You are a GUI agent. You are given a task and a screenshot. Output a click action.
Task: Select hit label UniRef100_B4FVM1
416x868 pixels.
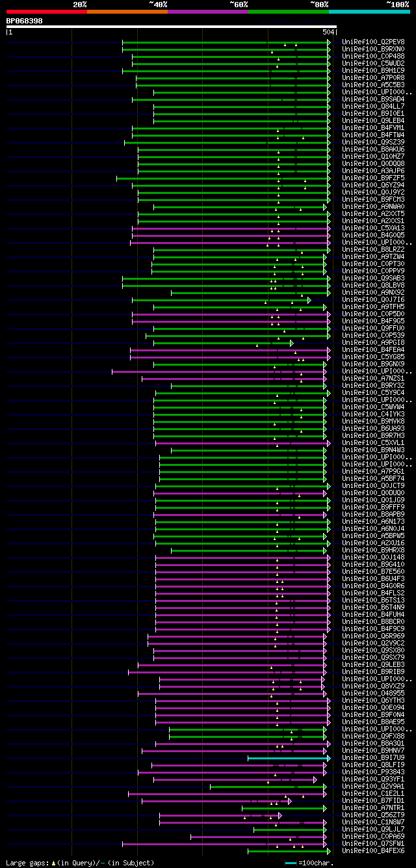(x=373, y=128)
